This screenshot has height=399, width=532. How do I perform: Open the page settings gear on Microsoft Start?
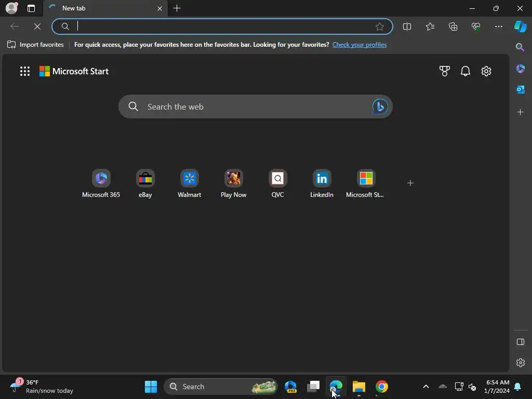pyautogui.click(x=486, y=71)
